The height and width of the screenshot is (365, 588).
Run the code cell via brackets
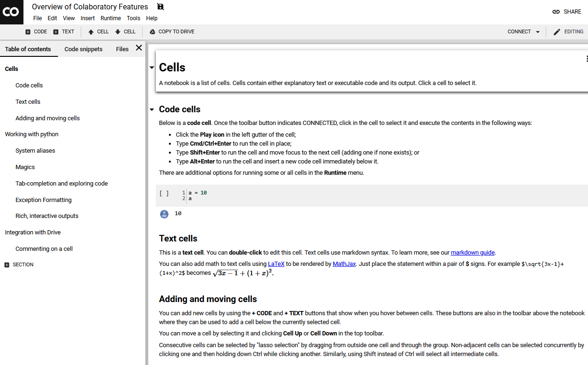click(164, 193)
